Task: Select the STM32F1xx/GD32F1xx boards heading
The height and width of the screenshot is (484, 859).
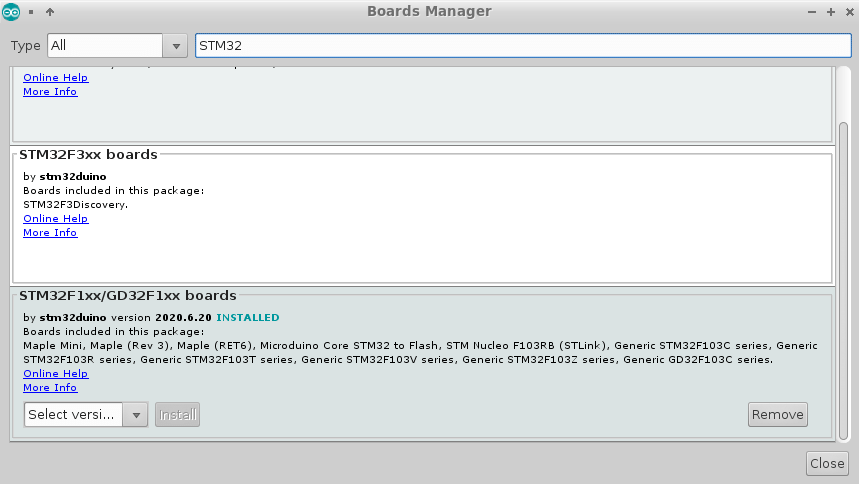Action: pos(128,295)
